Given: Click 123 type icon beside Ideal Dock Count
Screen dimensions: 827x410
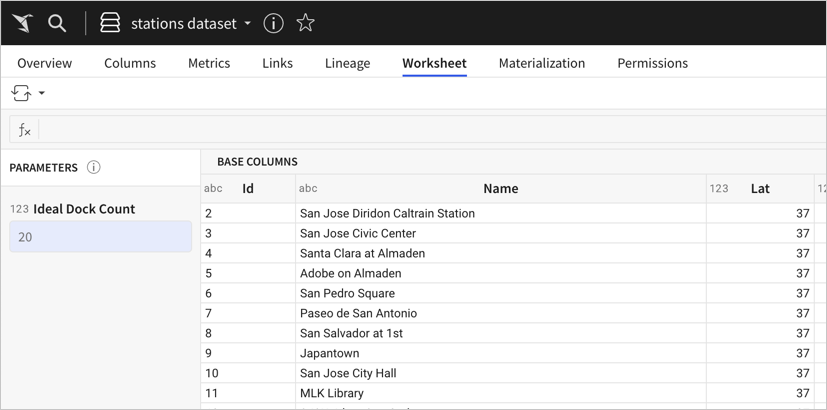Looking at the screenshot, I should click(x=19, y=209).
